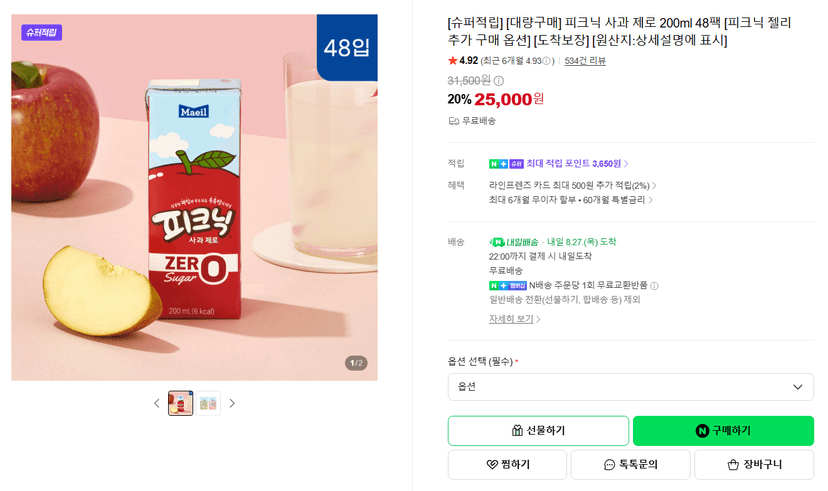Show next product image with right arrow
This screenshot has height=491, width=828.
pos(232,403)
